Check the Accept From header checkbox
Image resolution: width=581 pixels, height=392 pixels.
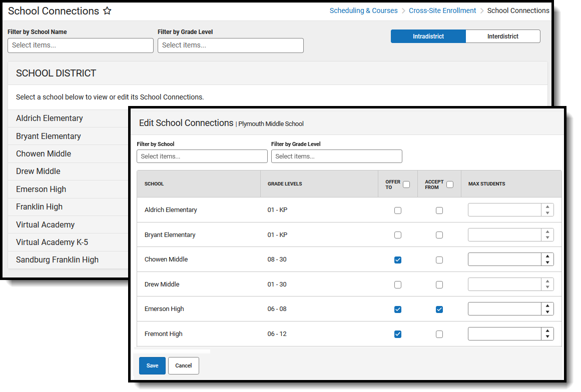tap(450, 184)
